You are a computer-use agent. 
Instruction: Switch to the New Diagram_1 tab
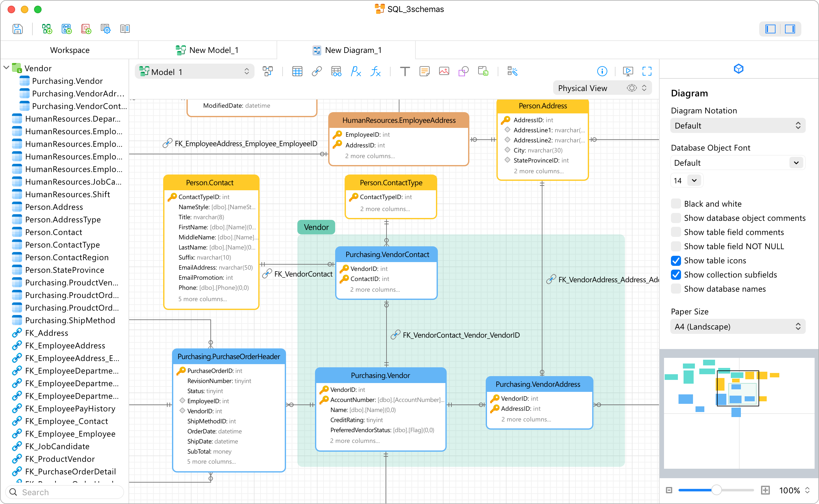click(347, 50)
